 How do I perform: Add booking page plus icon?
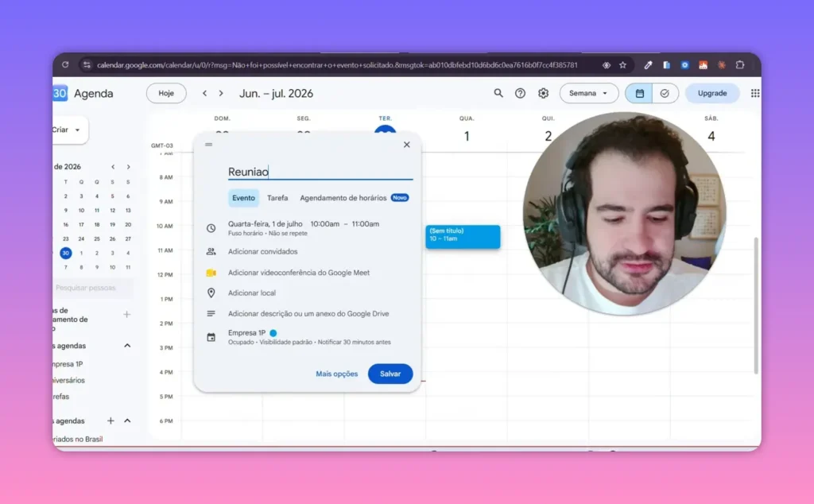pos(126,315)
